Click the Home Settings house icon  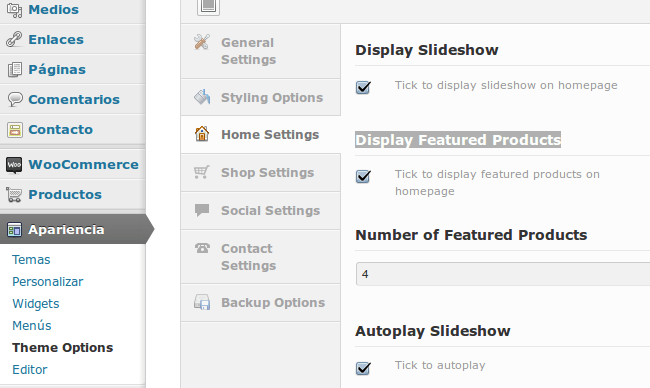202,134
